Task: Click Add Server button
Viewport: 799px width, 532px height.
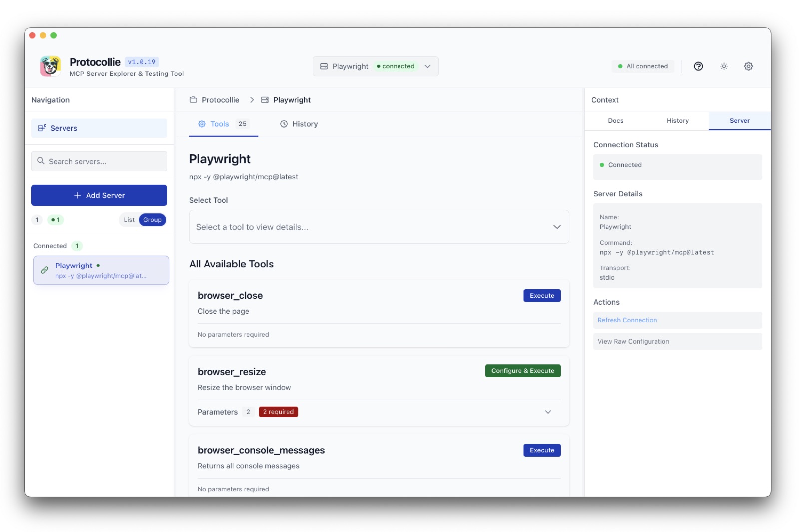Action: pos(99,195)
